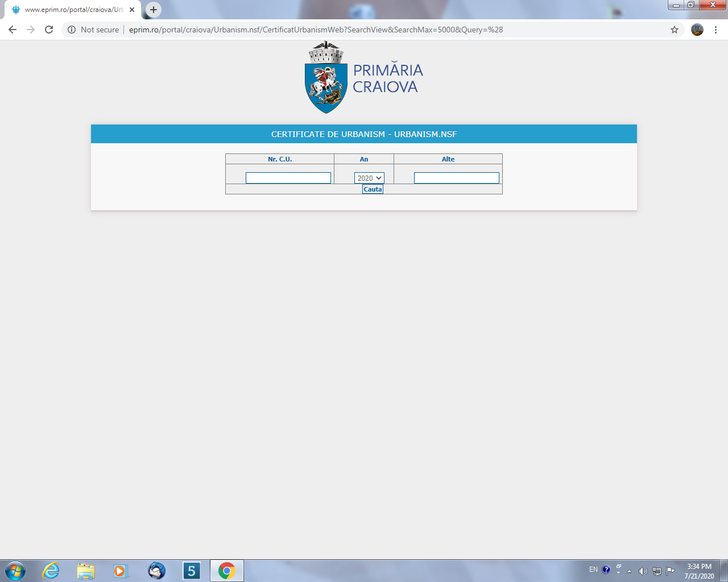This screenshot has height=582, width=728.
Task: Bookmark this page with the star icon
Action: click(675, 30)
